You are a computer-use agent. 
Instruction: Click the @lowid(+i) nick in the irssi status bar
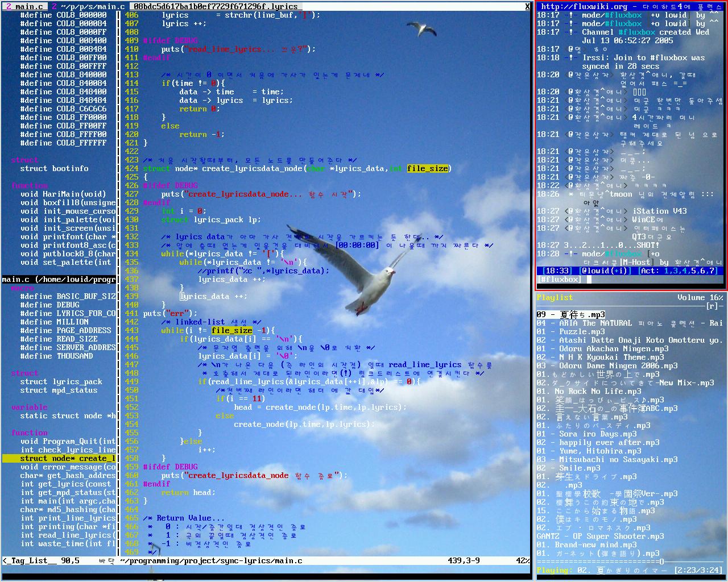point(605,271)
